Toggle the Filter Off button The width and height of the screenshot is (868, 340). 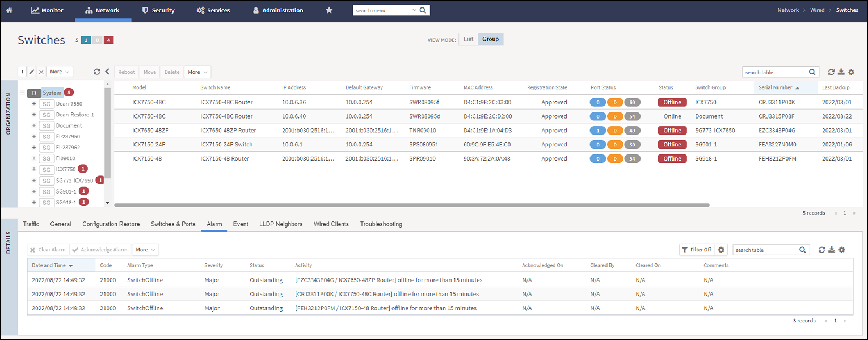point(696,250)
